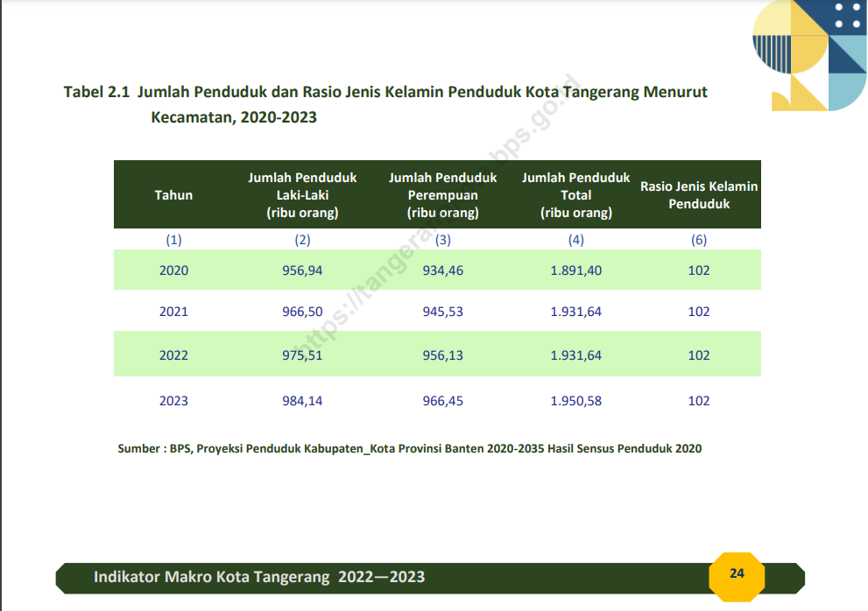Click column number (6)
The image size is (868, 611).
(699, 240)
